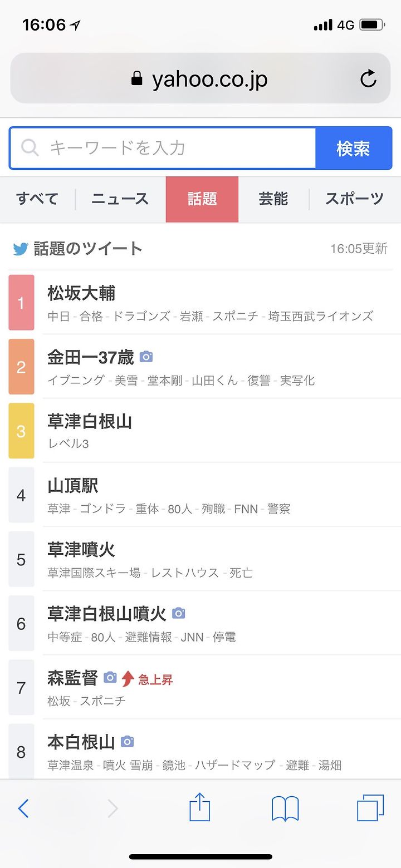Tap the Safari reload page icon
Screen dimensions: 401x868
(x=368, y=79)
